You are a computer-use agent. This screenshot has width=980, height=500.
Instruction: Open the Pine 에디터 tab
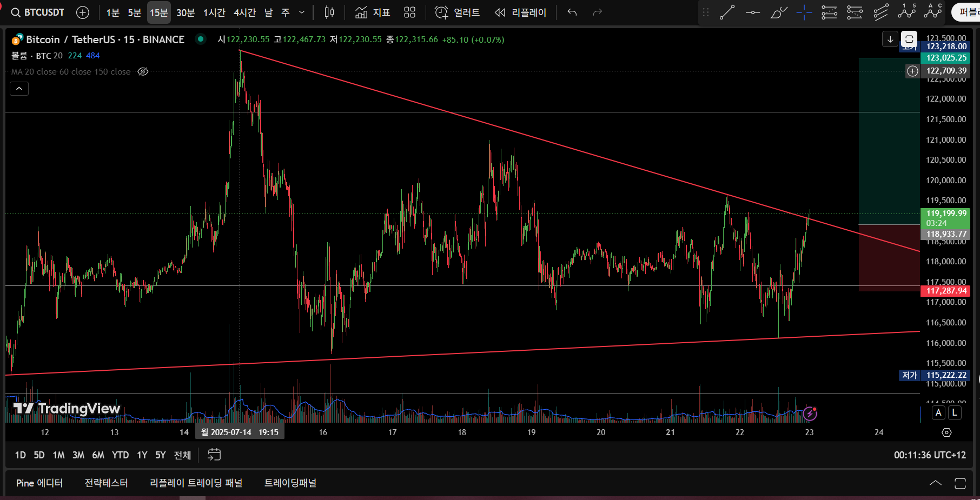pyautogui.click(x=39, y=483)
